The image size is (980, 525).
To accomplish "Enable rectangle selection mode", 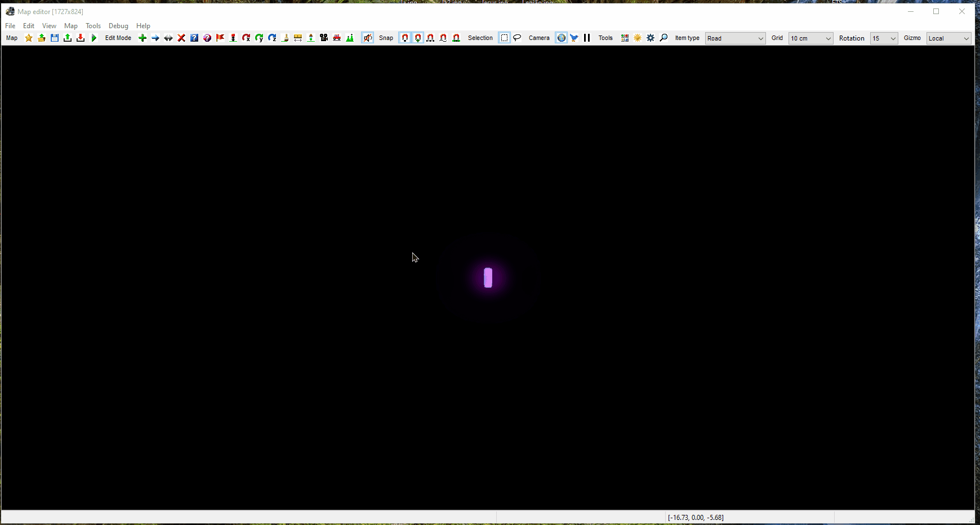I will pyautogui.click(x=504, y=38).
